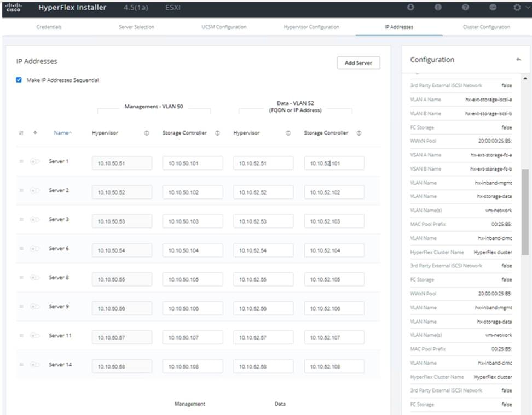Click the drag handle for Server 2

pyautogui.click(x=21, y=190)
